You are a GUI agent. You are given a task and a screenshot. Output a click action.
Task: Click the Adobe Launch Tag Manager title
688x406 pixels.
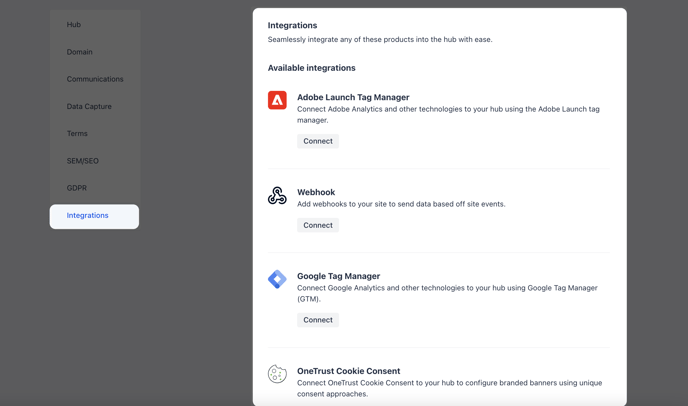pyautogui.click(x=353, y=97)
